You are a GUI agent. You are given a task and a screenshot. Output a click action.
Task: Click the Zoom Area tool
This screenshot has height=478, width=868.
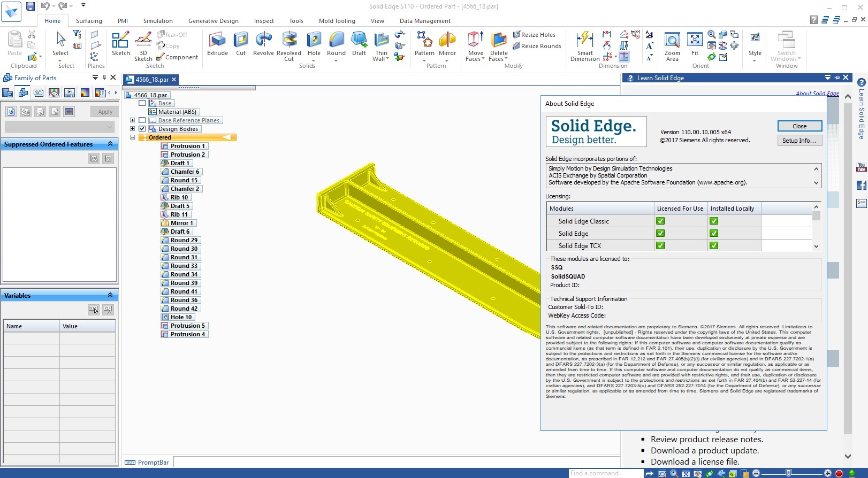[x=672, y=47]
